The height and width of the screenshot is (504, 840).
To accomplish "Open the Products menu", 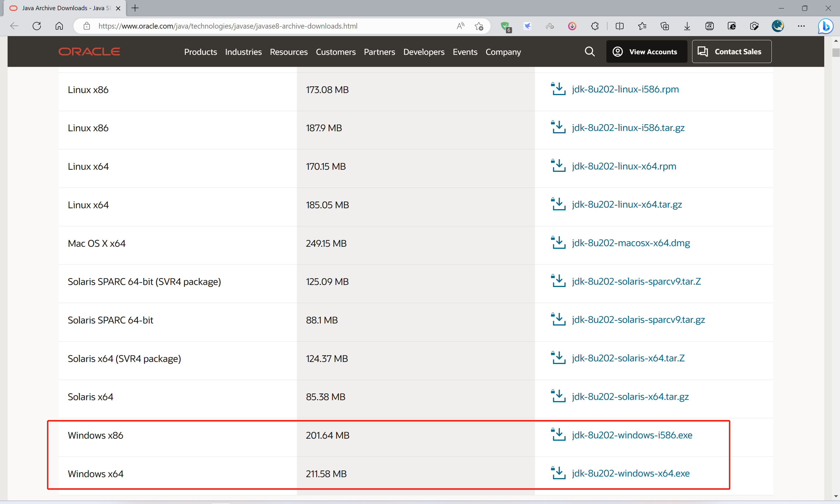I will 200,52.
